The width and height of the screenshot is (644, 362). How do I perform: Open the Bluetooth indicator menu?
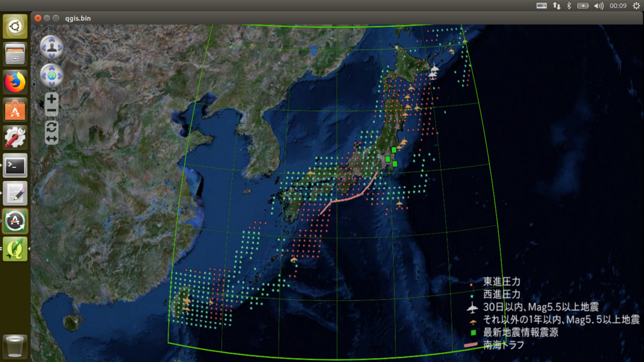click(x=569, y=6)
